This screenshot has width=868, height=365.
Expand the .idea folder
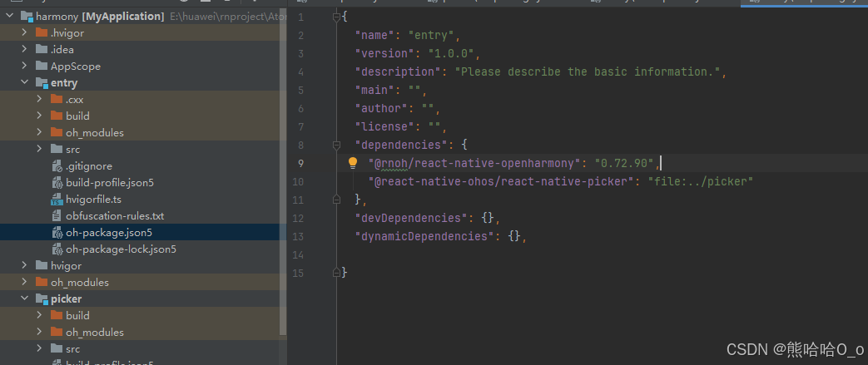point(24,49)
